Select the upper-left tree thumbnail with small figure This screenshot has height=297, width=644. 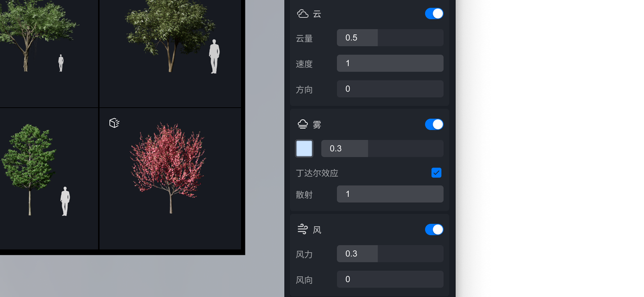click(49, 53)
